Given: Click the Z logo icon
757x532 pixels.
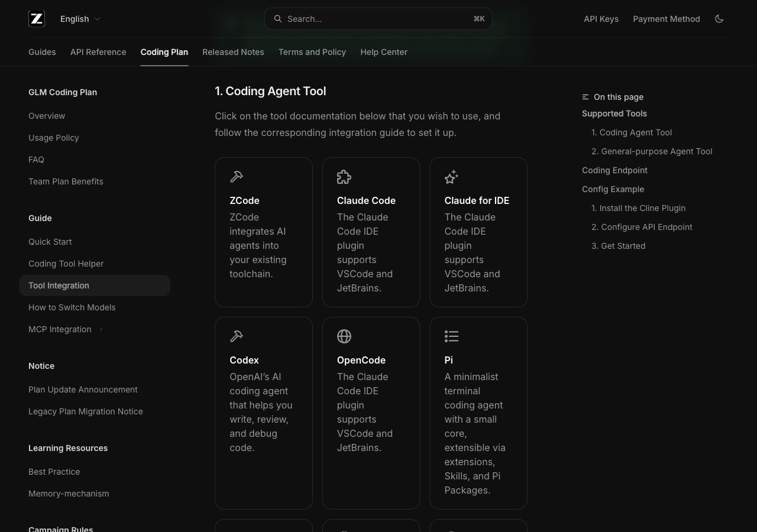Looking at the screenshot, I should [x=37, y=19].
